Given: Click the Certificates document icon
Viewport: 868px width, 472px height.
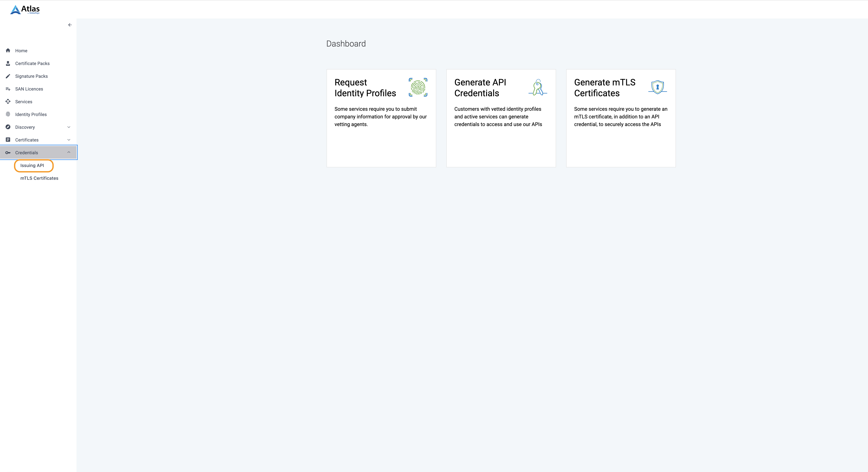Looking at the screenshot, I should [x=8, y=140].
